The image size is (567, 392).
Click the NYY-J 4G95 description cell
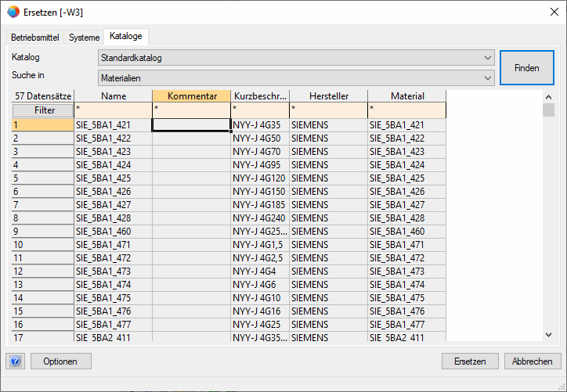260,165
